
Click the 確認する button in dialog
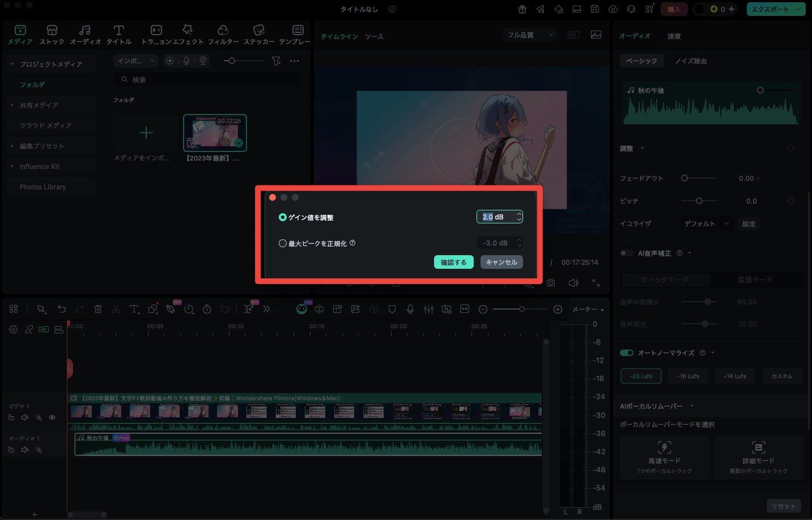(453, 262)
